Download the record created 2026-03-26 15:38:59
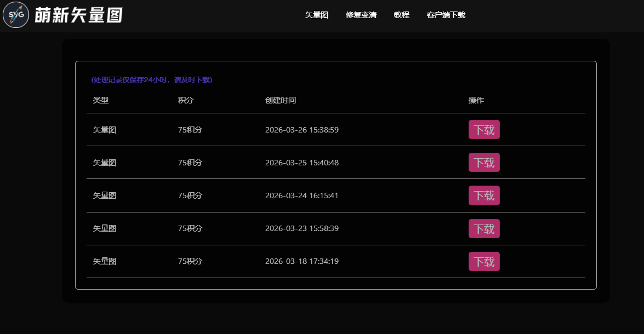Viewport: 644px width, 334px height. click(x=483, y=130)
